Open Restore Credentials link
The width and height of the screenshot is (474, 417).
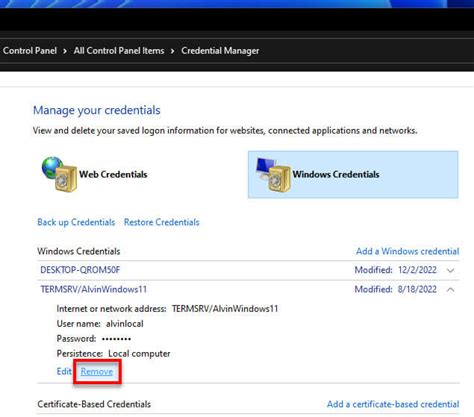162,222
